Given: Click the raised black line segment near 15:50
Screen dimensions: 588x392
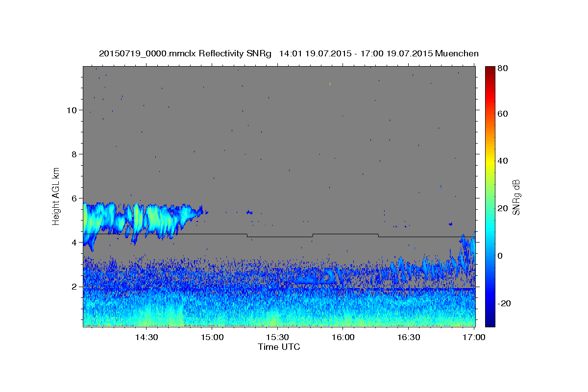Looking at the screenshot, I should (x=345, y=234).
